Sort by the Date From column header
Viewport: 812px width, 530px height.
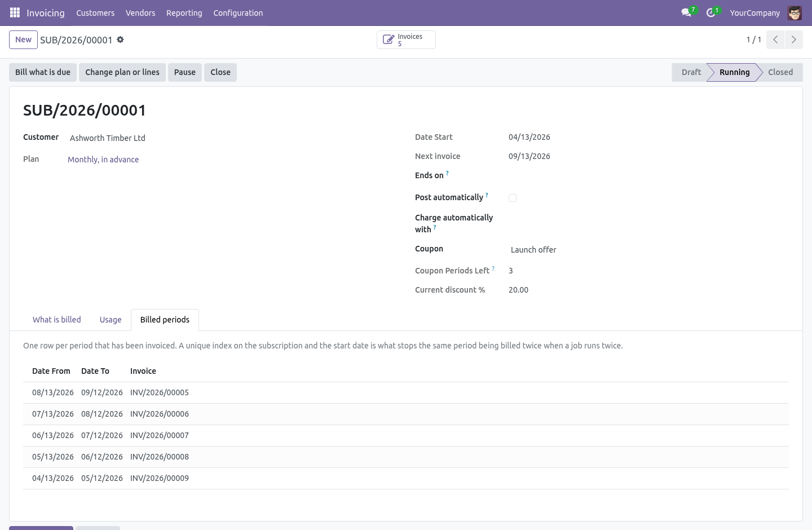[51, 371]
